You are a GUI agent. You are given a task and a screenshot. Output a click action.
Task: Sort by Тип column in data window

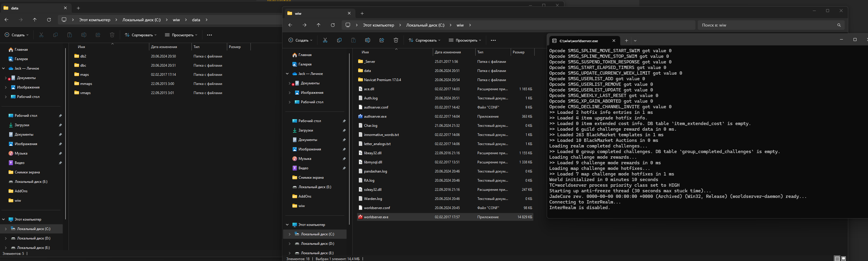209,47
